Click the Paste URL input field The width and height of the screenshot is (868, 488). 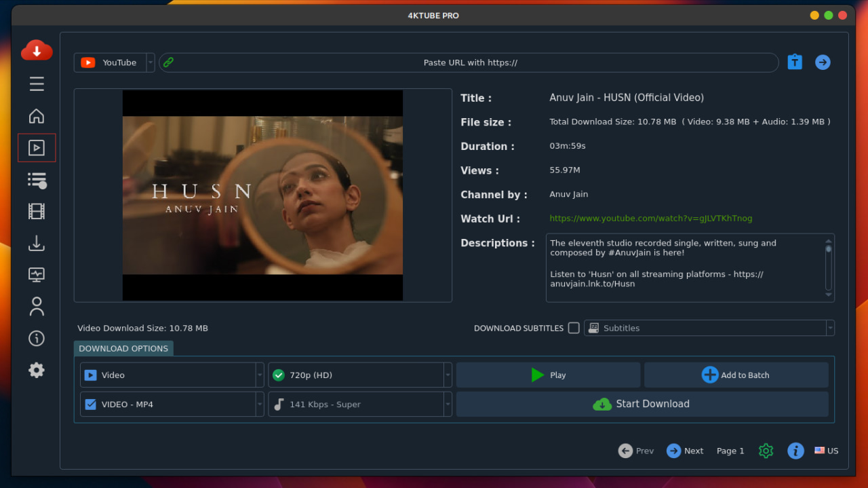[x=469, y=62]
